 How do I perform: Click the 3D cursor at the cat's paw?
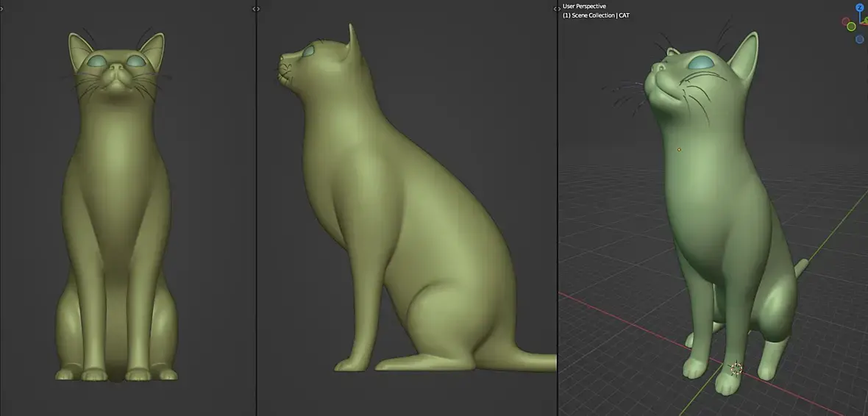click(x=736, y=368)
